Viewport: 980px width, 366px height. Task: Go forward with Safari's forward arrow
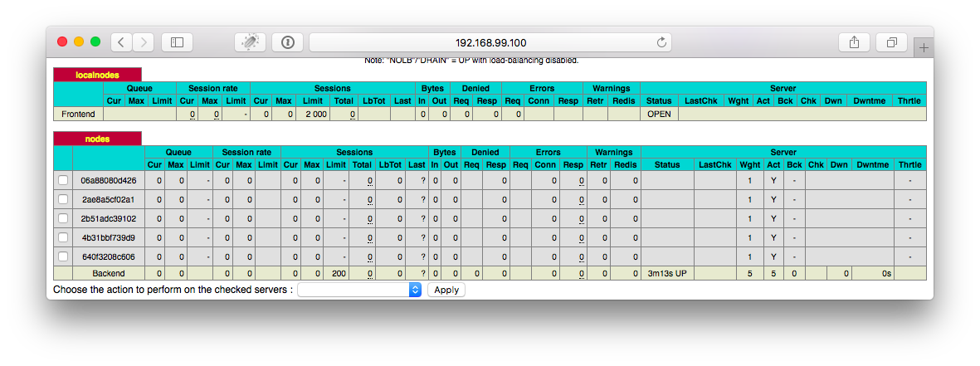[143, 42]
